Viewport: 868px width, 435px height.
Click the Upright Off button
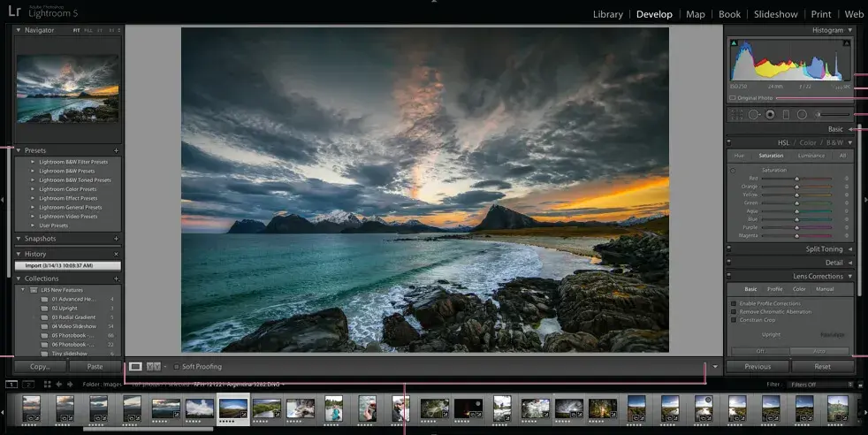tap(760, 351)
